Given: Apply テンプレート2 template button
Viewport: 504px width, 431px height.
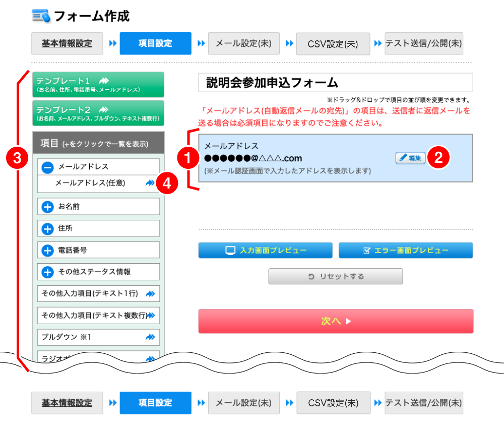Looking at the screenshot, I should coord(98,113).
